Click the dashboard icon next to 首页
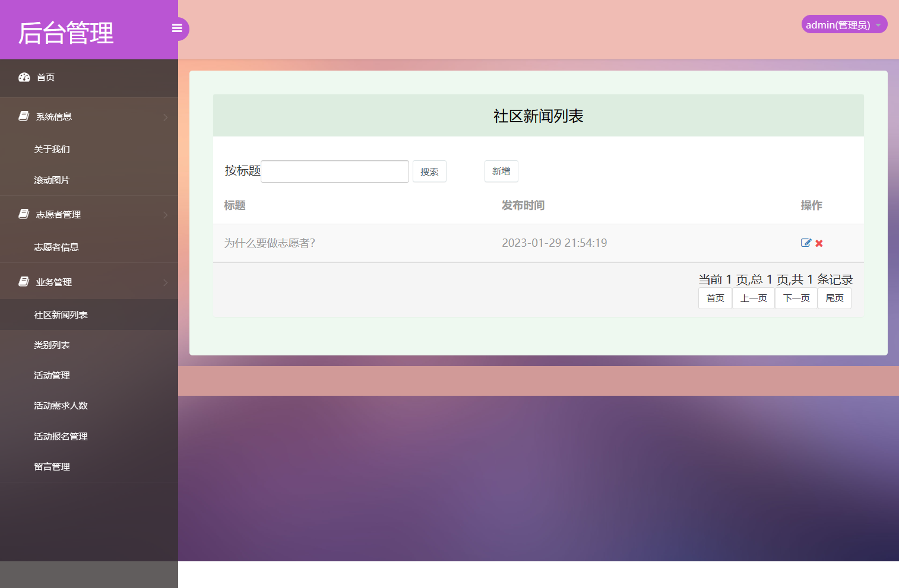 tap(24, 77)
